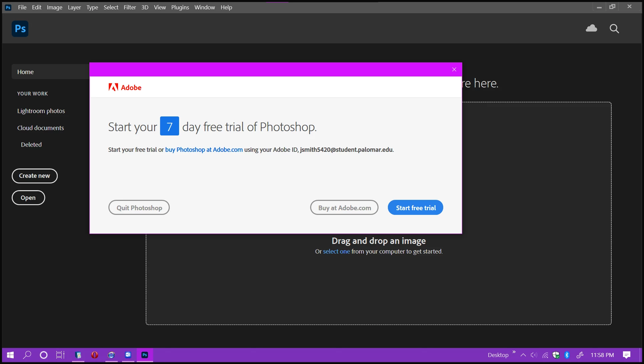Click the 'select one' file link

pos(336,252)
